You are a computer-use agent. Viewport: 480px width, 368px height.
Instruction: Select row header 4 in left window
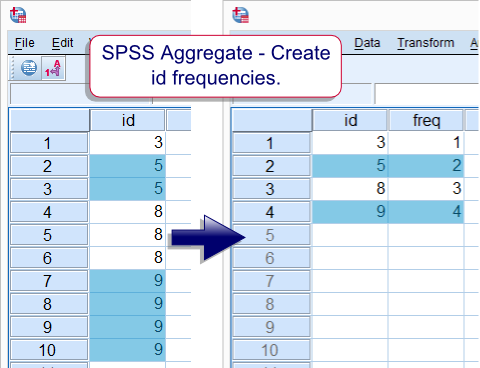tap(49, 212)
